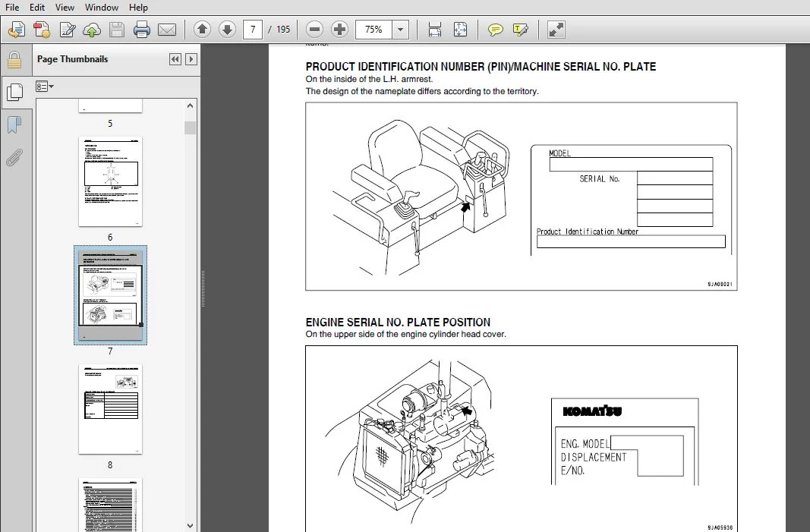Click the zoom level field showing 75%
810x532 pixels.
tap(373, 30)
